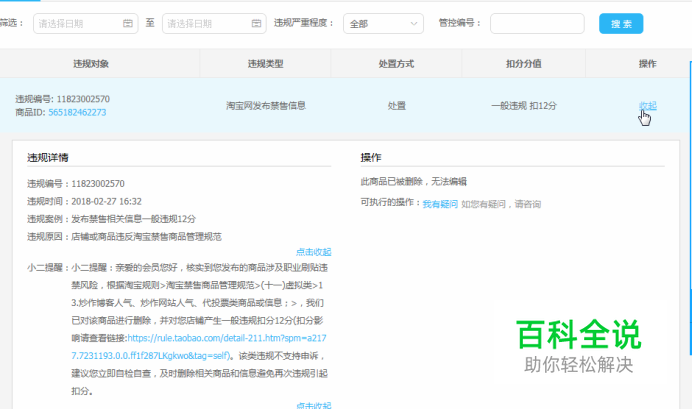Click the 处置 cell in the violation row
This screenshot has width=692, height=409.
click(x=396, y=106)
